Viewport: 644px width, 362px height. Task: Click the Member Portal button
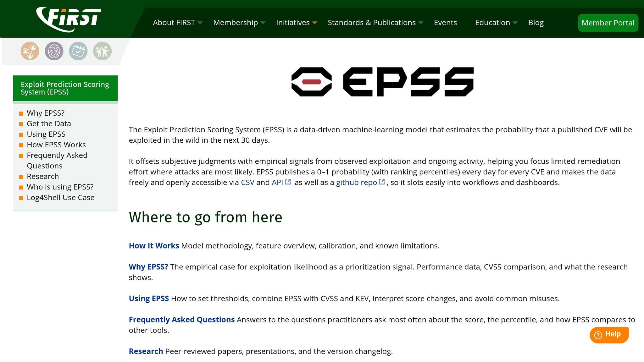(608, 23)
